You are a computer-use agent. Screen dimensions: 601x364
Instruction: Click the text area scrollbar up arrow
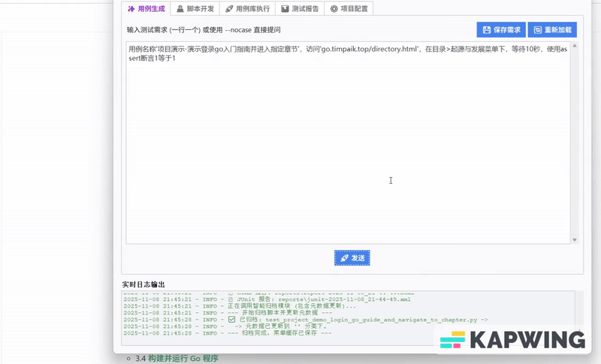tap(575, 46)
